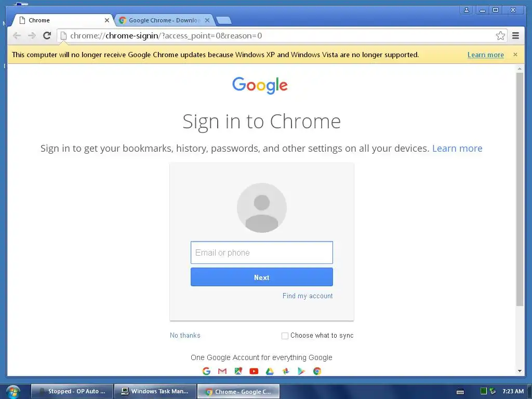The width and height of the screenshot is (532, 399).
Task: Click the Google search G icon
Action: pos(206,371)
